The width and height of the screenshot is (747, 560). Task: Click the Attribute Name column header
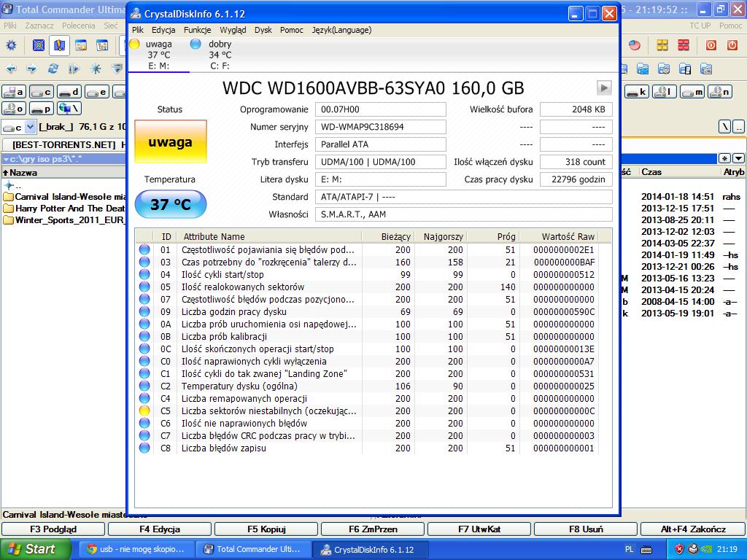pos(270,237)
